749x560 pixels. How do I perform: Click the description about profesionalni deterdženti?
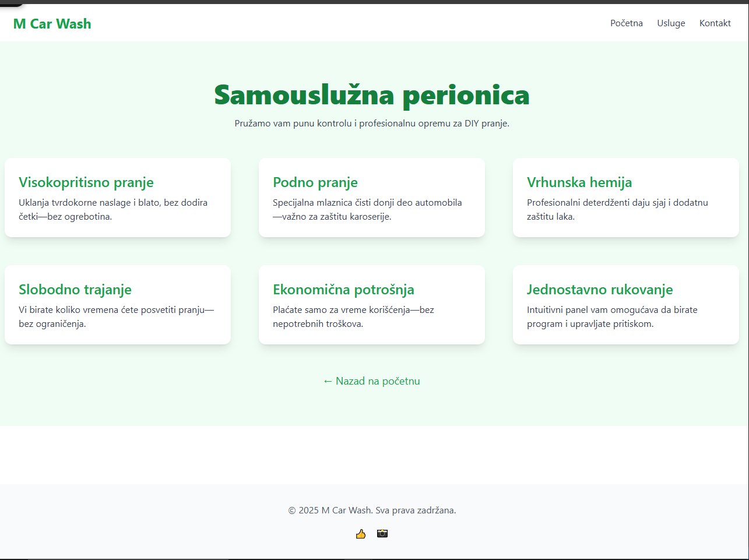click(x=617, y=210)
